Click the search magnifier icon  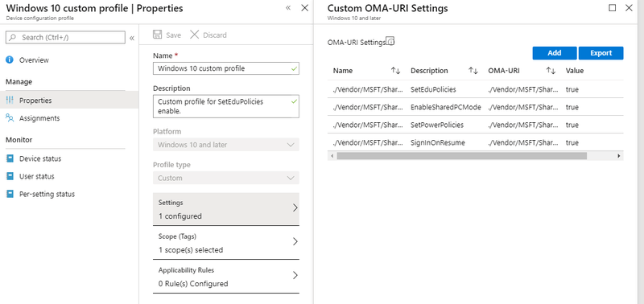pyautogui.click(x=12, y=37)
